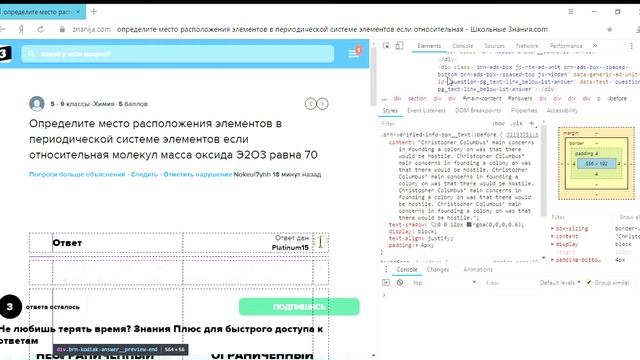Select the Properties sub-tab

[x=524, y=111]
